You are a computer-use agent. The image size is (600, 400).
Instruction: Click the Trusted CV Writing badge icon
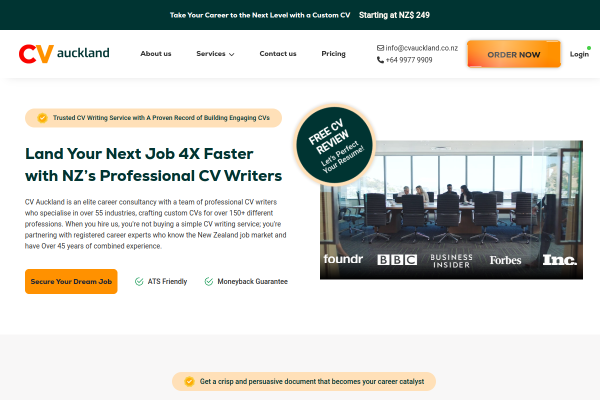42,118
